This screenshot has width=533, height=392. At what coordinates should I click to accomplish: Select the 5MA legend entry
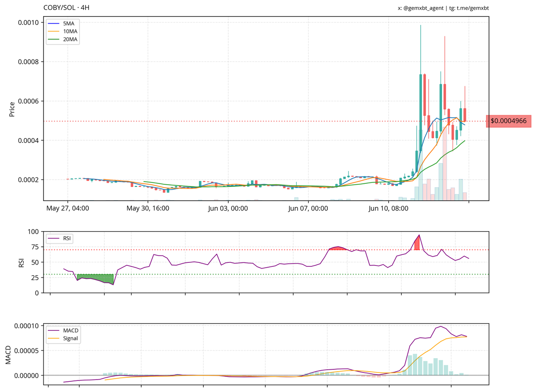pyautogui.click(x=63, y=24)
